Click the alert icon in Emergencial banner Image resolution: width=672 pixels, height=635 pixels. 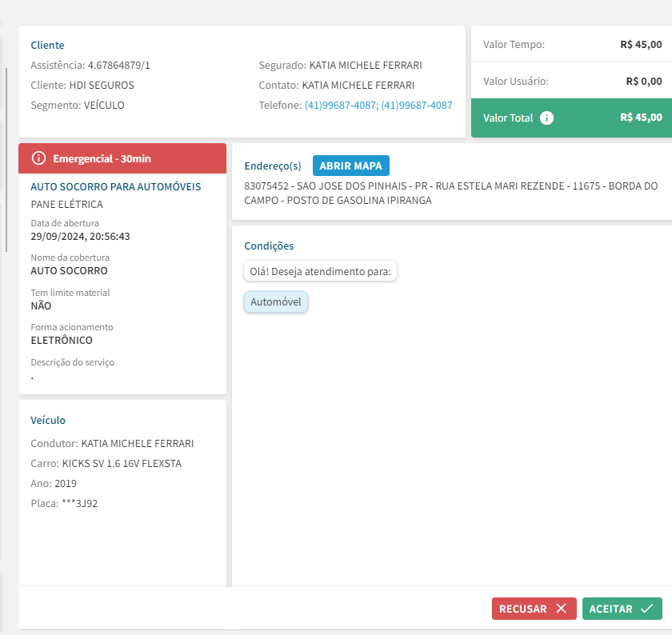[x=38, y=158]
